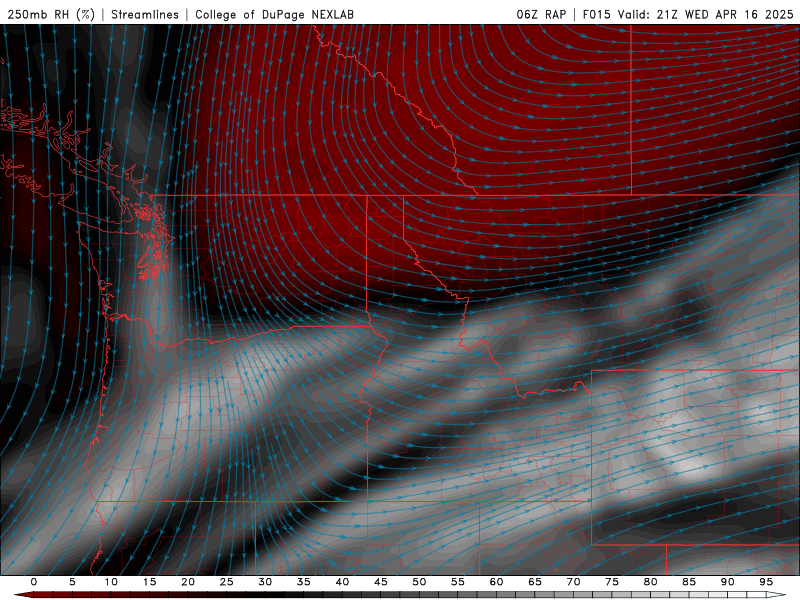Screen dimensions: 800x600
Task: Click the colorbar tick label "10"
Action: (x=111, y=582)
